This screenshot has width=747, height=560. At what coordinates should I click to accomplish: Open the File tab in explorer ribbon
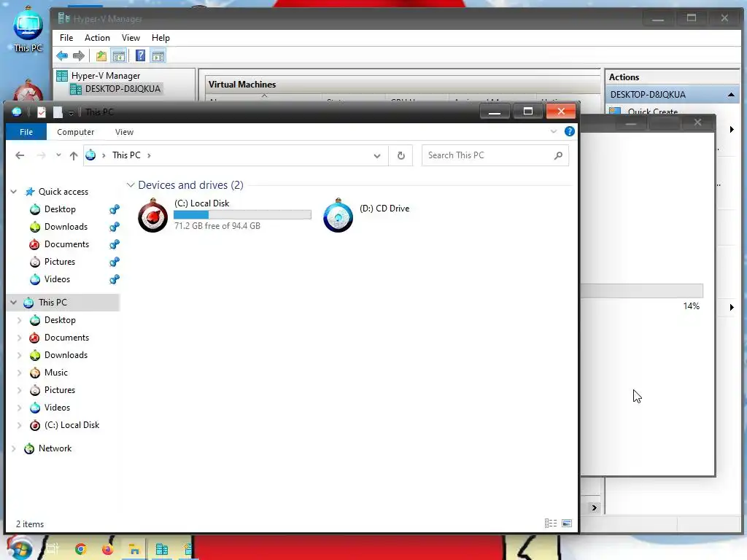pos(26,132)
